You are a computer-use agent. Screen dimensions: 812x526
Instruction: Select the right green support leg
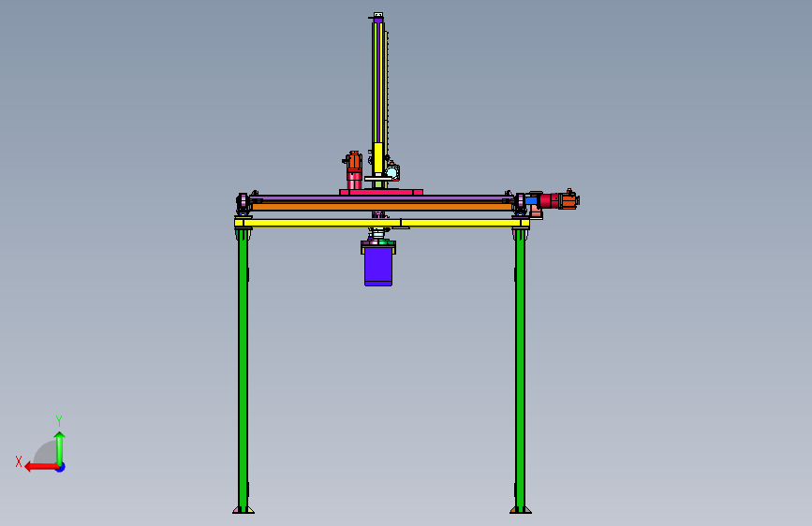520,369
